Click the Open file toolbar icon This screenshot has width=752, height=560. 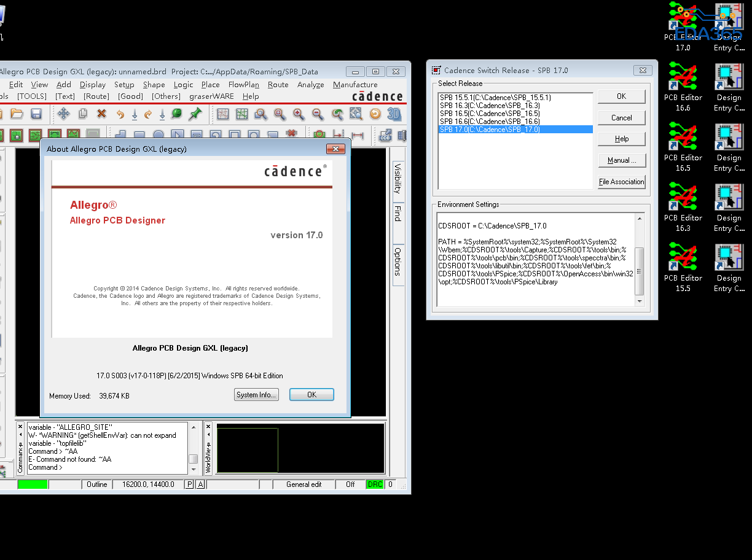[x=17, y=114]
